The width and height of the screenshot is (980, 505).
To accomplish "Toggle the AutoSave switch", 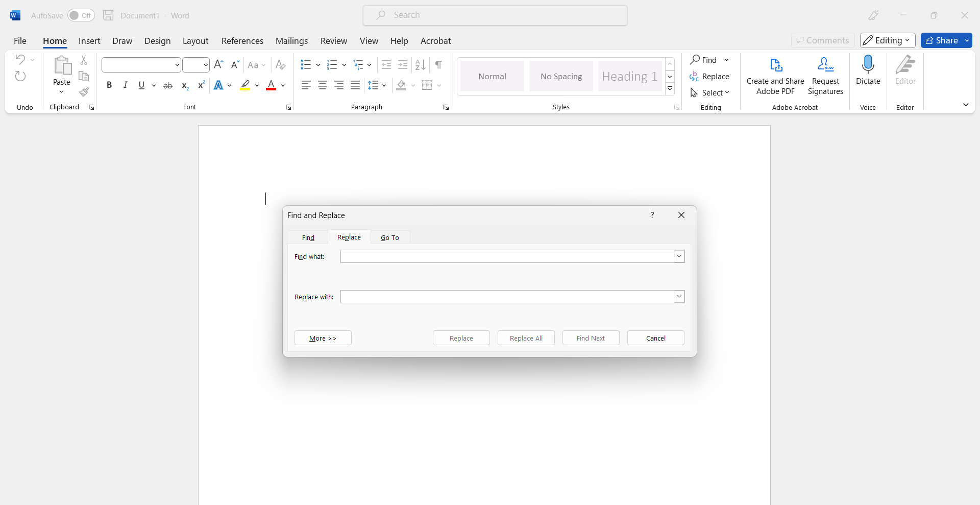I will 81,15.
